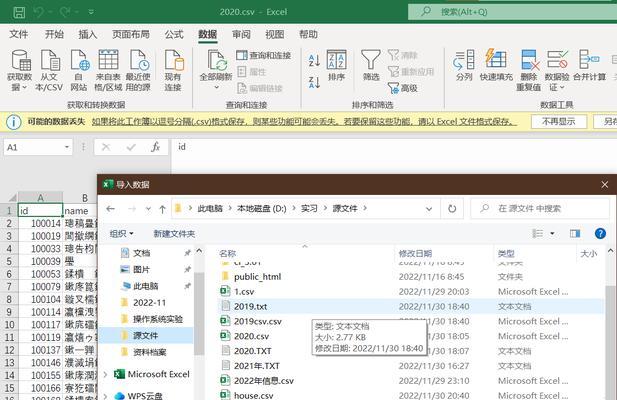Click 此电脑 in address breadcrumb
This screenshot has height=400, width=617.
[x=210, y=208]
